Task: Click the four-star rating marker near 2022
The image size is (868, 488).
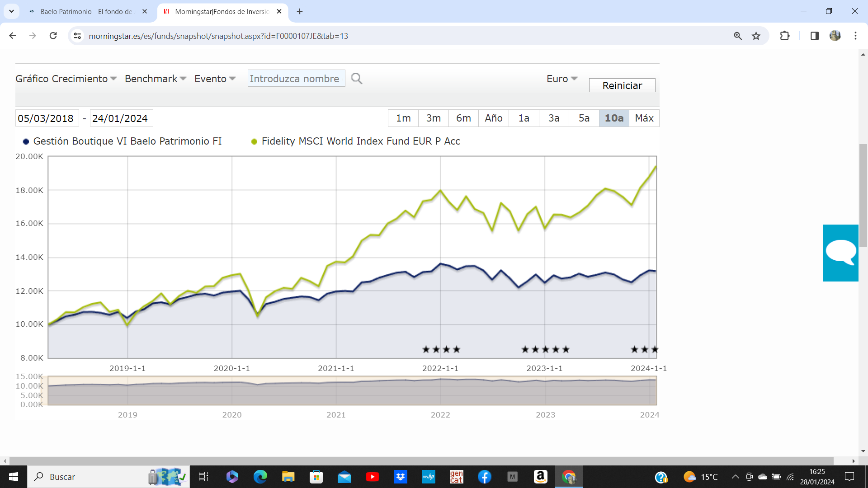Action: pyautogui.click(x=441, y=349)
